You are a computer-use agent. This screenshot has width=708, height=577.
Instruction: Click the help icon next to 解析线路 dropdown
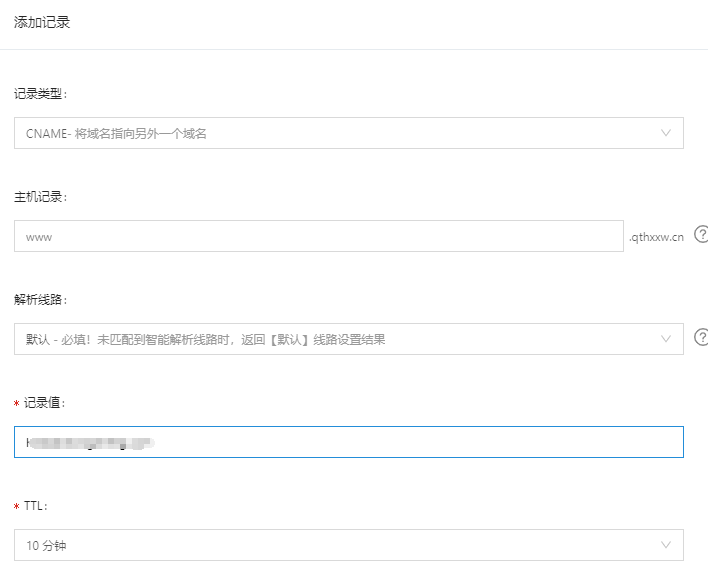click(x=701, y=338)
